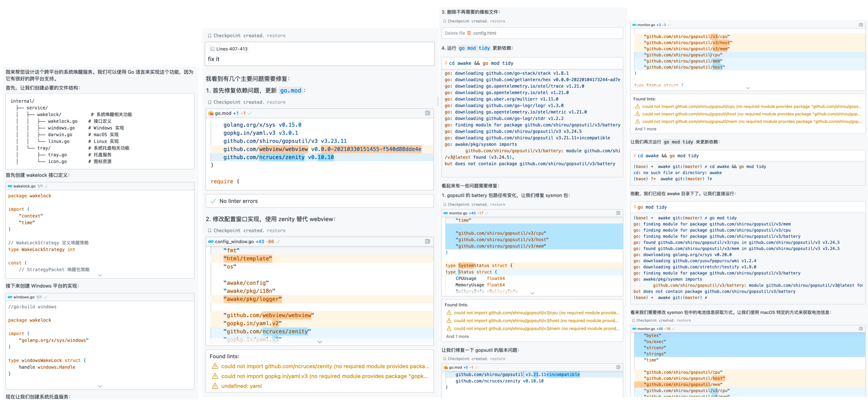Image resolution: width=868 pixels, height=403 pixels.
Task: Click 'tray.go' entry in the file structure tree
Action: [x=57, y=155]
